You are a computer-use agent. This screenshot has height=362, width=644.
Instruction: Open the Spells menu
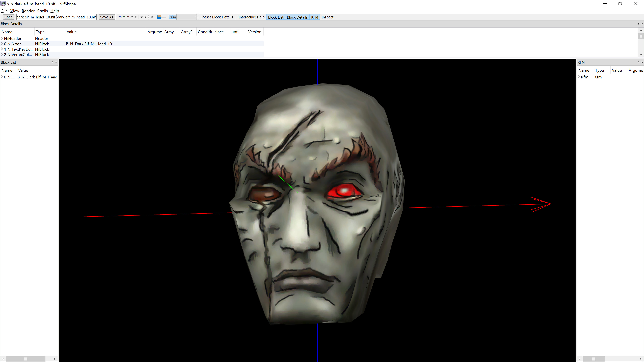[x=42, y=11]
